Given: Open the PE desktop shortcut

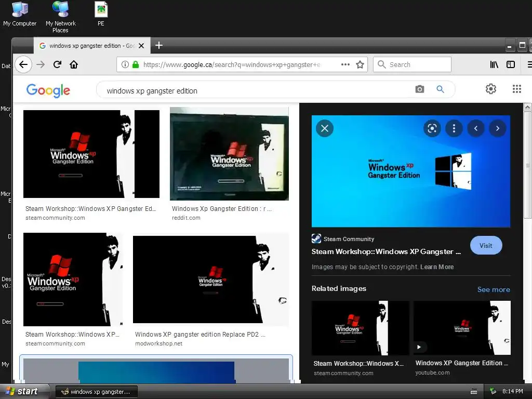Looking at the screenshot, I should coord(101,14).
